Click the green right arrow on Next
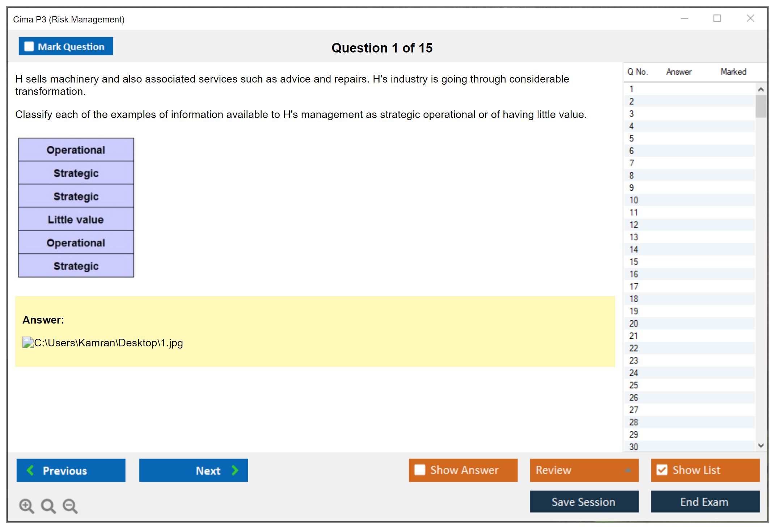Viewport: 778px width, 532px height. (235, 470)
